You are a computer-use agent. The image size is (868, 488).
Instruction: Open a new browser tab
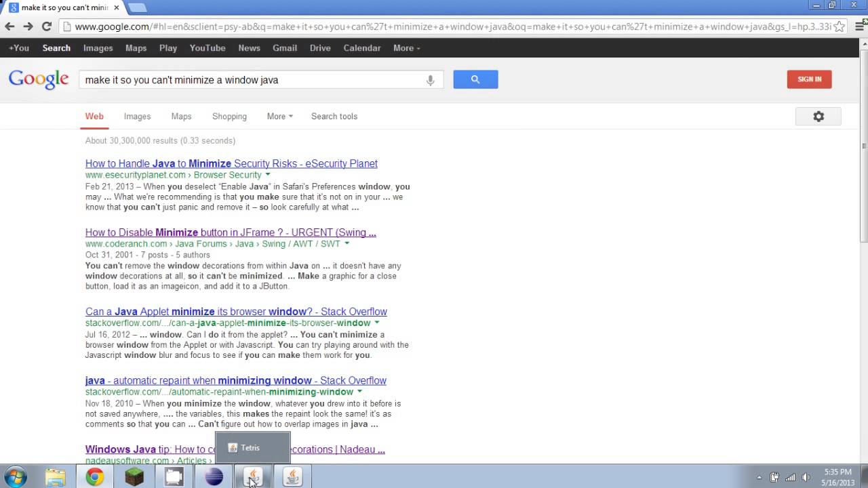tap(137, 7)
